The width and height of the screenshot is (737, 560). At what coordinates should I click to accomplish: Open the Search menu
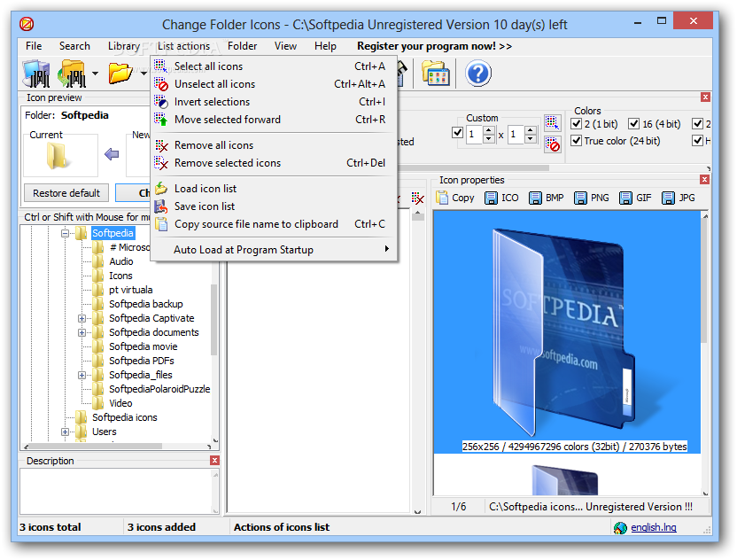coord(74,46)
